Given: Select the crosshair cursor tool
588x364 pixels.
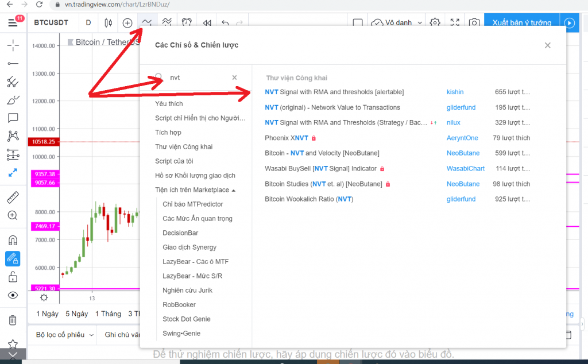Looking at the screenshot, I should [x=13, y=45].
